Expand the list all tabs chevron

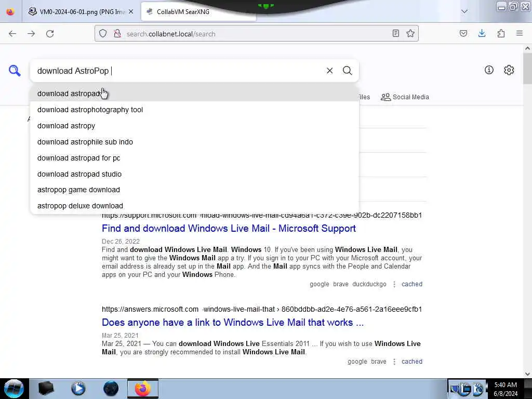(x=464, y=11)
